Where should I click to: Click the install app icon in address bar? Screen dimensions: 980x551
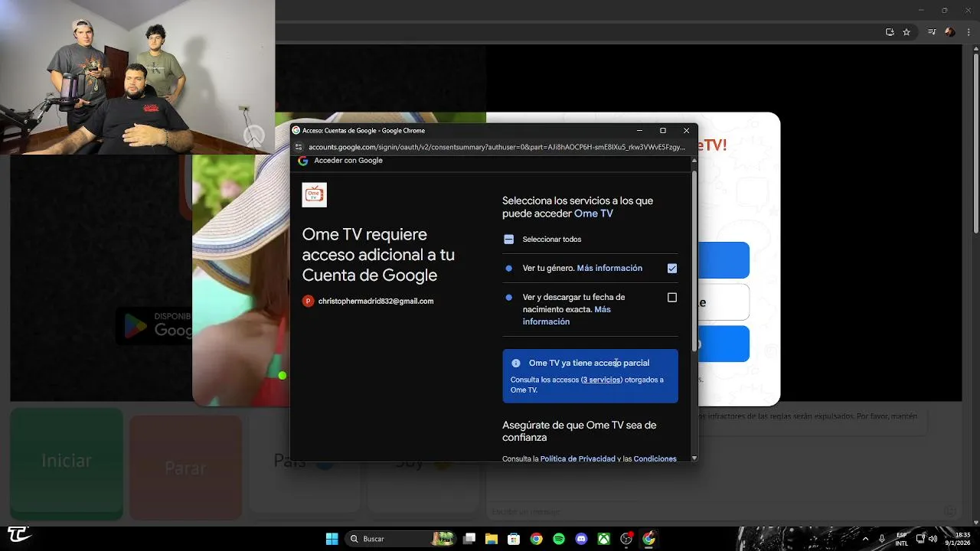pyautogui.click(x=890, y=32)
